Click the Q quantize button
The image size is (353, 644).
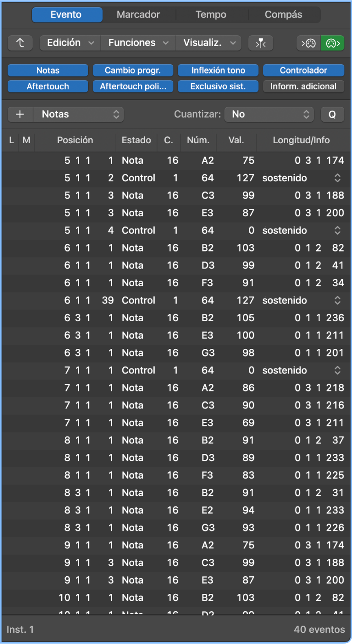tap(332, 114)
